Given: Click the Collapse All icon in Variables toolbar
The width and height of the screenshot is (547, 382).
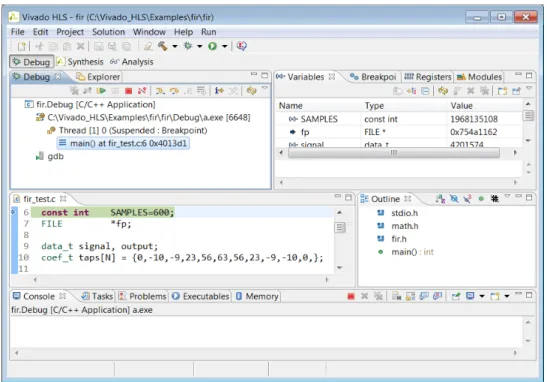Looking at the screenshot, I should 425,91.
